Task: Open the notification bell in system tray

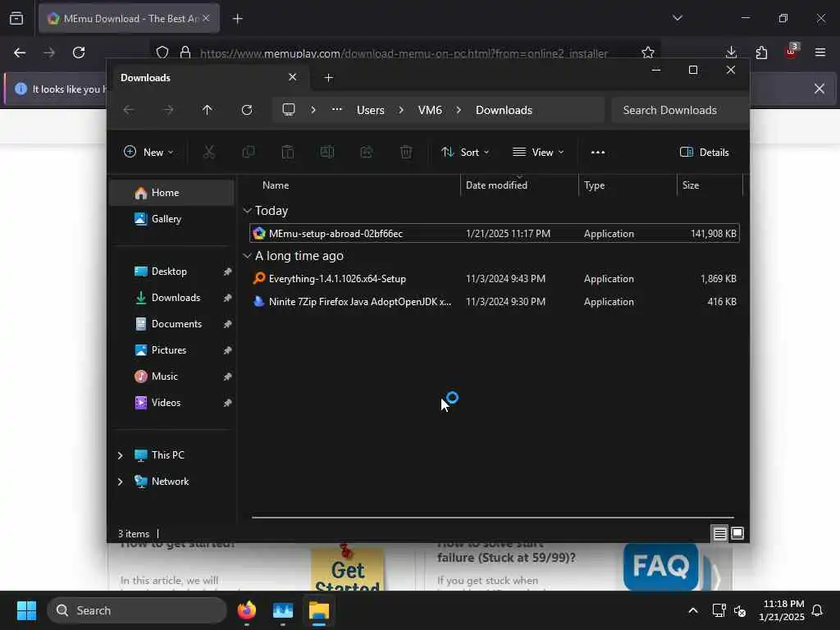Action: [818, 610]
